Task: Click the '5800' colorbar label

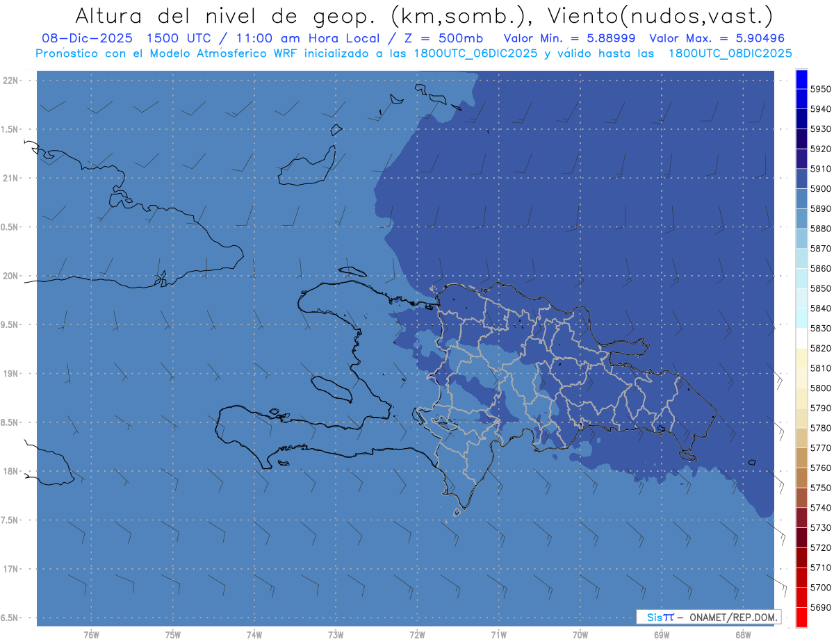Action: tap(821, 388)
